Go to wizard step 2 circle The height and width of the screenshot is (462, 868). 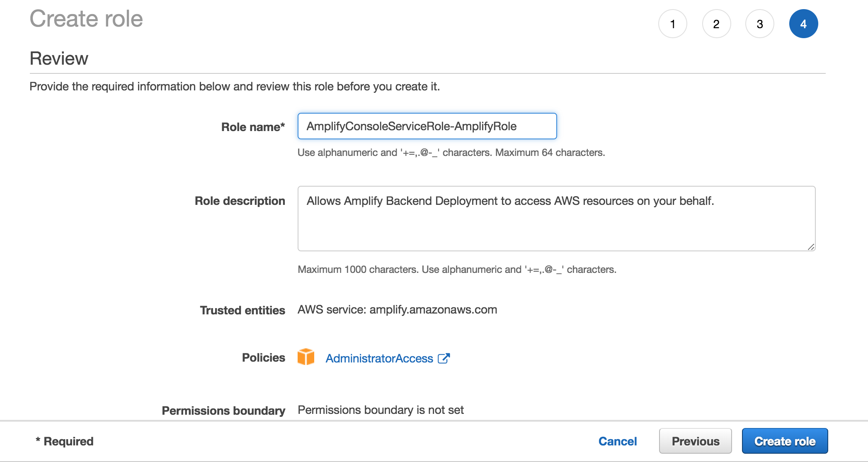tap(716, 24)
